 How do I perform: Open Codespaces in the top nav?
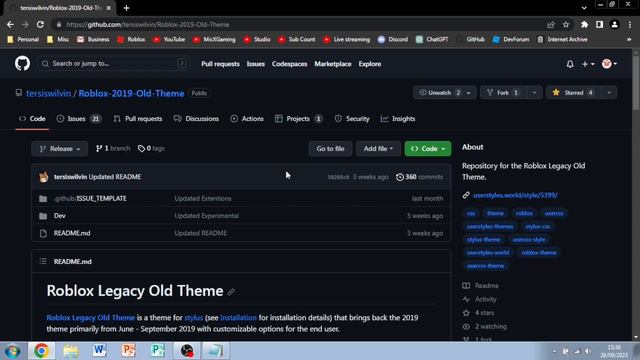coord(289,64)
